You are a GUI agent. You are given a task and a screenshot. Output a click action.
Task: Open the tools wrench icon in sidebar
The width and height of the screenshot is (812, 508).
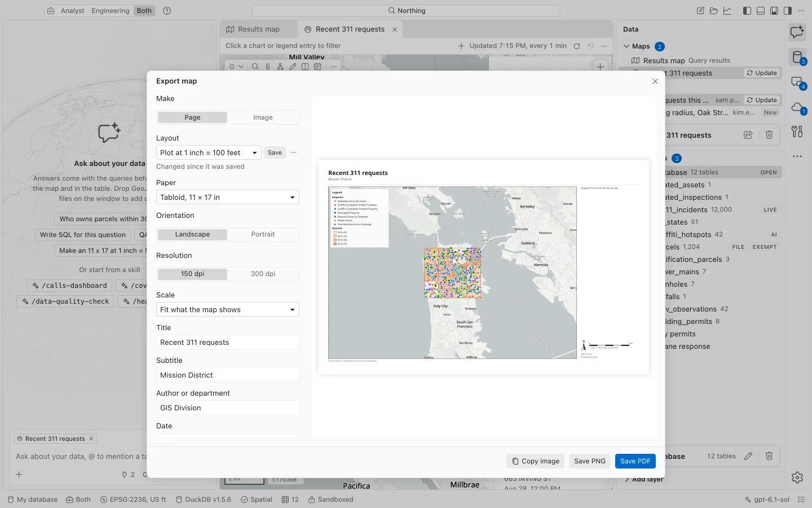pyautogui.click(x=797, y=132)
